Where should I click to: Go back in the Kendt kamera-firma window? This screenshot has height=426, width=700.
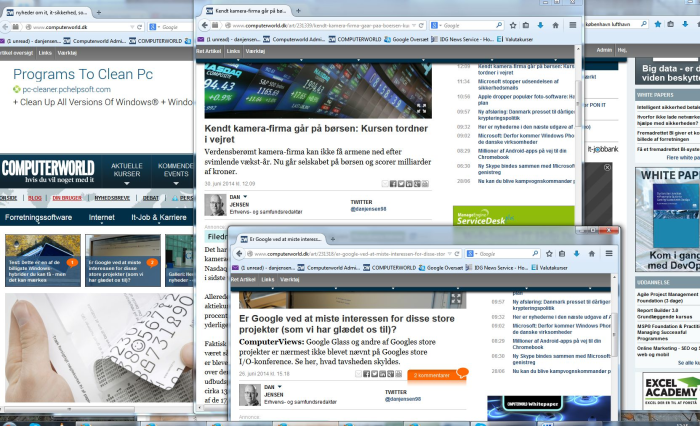204,25
